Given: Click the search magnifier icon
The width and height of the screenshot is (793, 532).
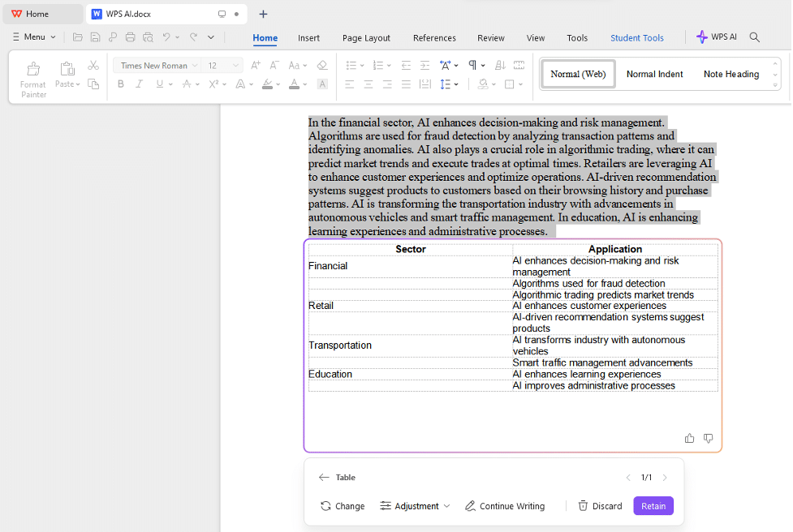Looking at the screenshot, I should click(755, 36).
